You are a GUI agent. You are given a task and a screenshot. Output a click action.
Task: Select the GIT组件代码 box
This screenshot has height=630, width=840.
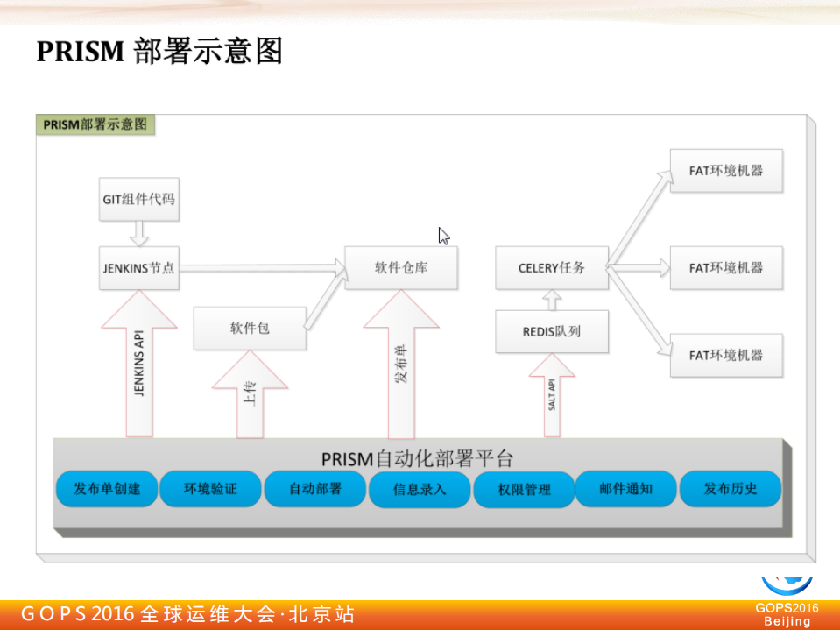click(138, 200)
